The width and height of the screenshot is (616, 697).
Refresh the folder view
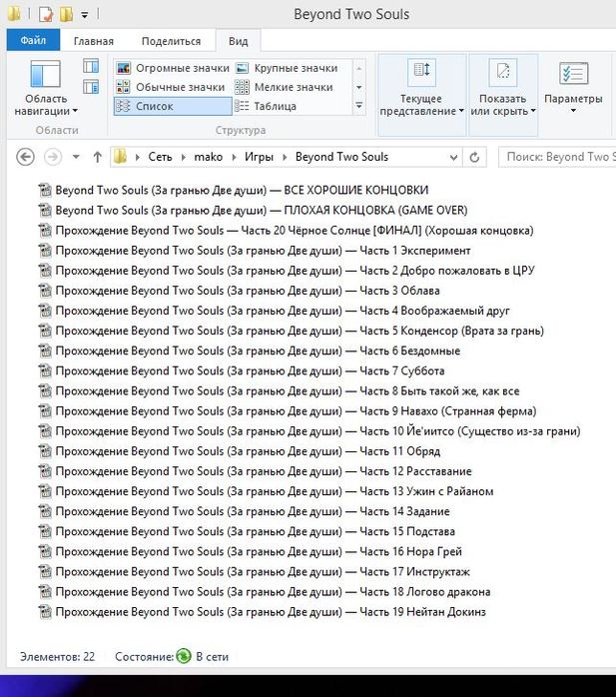click(x=474, y=158)
